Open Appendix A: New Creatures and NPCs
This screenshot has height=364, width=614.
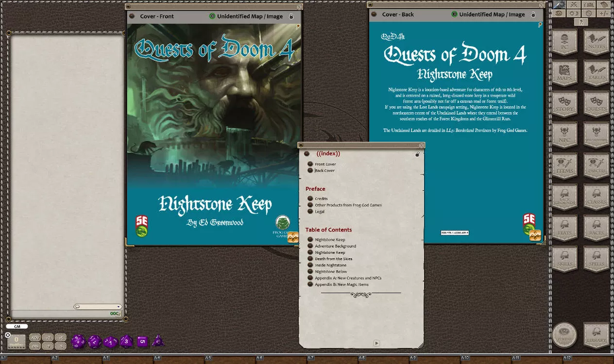(x=348, y=278)
